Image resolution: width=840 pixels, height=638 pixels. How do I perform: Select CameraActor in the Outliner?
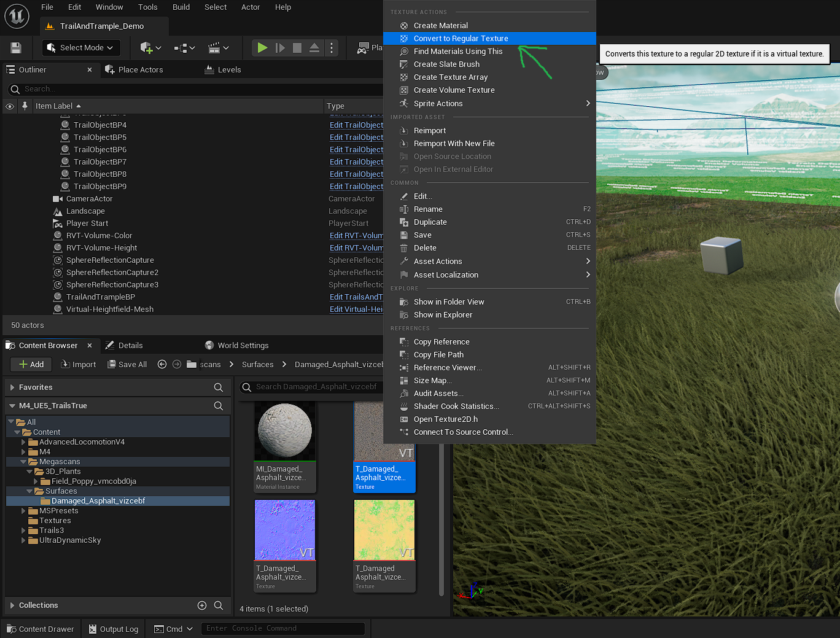(x=89, y=198)
